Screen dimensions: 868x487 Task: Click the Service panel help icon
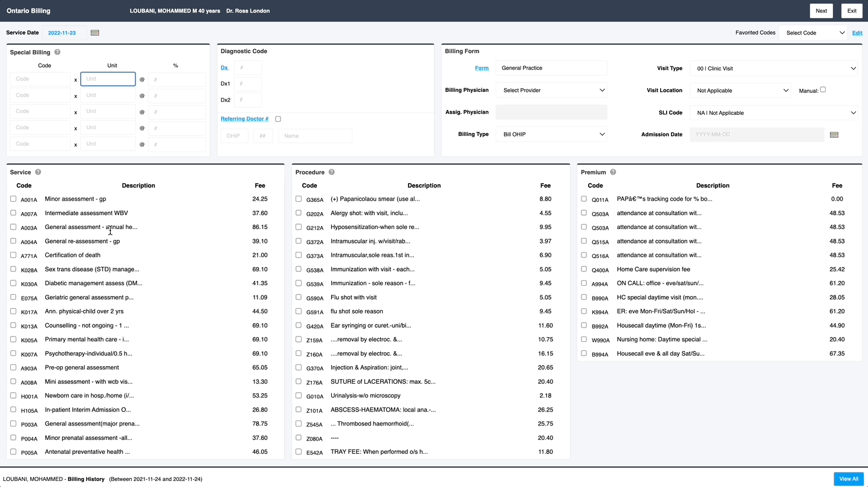coord(37,172)
